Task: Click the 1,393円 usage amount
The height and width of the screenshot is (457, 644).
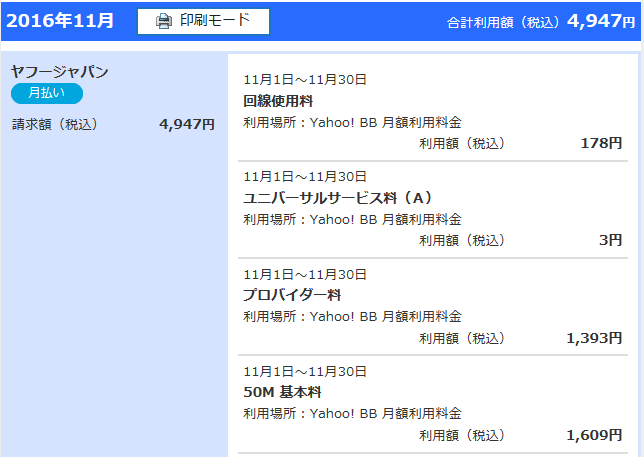Action: point(594,338)
